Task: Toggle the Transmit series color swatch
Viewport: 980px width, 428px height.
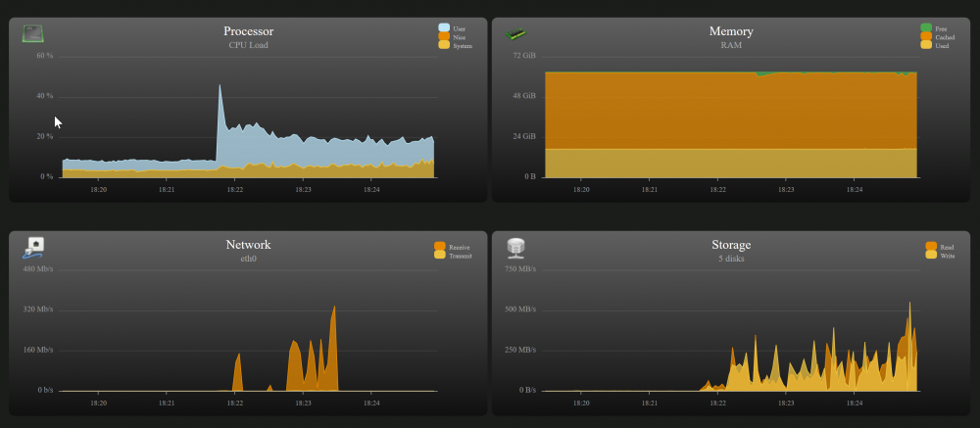Action: point(439,255)
